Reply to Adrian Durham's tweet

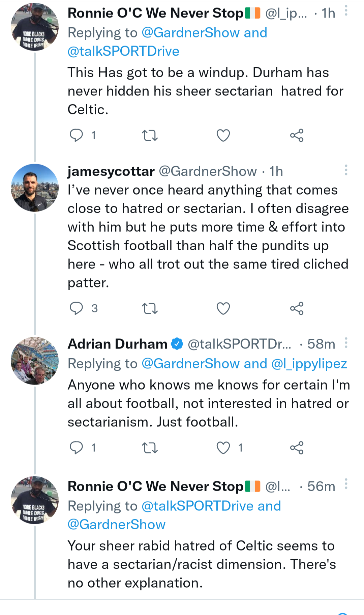pos(77,448)
